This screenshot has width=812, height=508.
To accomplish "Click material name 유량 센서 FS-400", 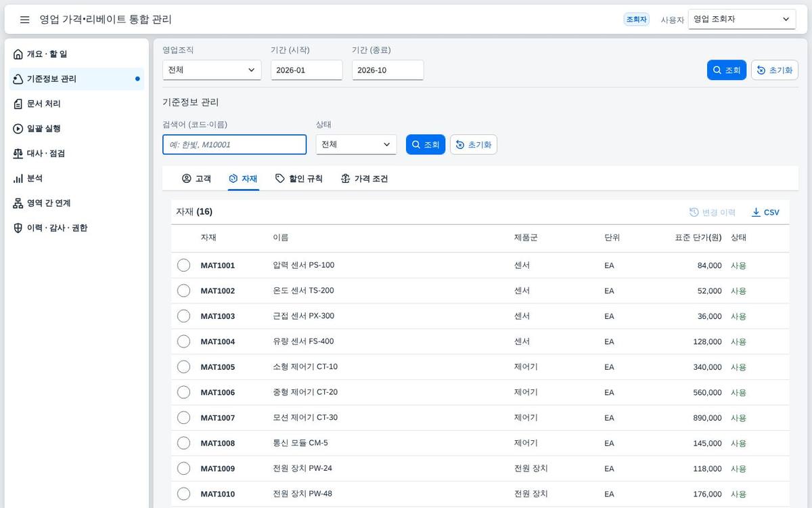I will (303, 341).
